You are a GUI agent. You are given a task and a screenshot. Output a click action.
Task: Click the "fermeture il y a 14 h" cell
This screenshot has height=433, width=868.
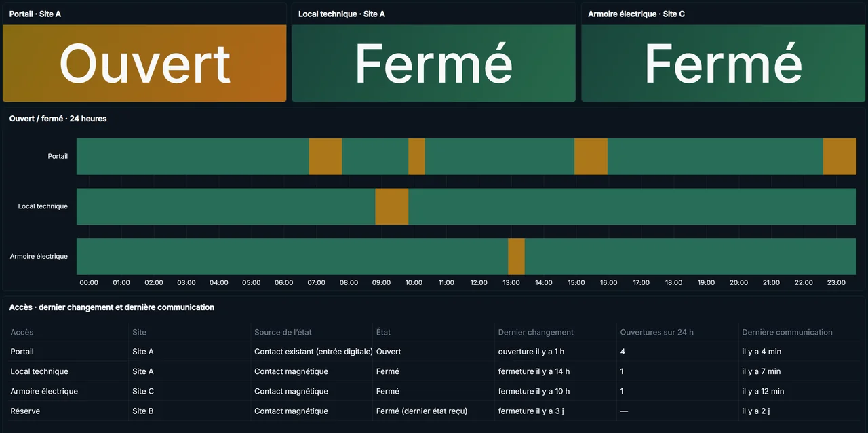pyautogui.click(x=534, y=371)
